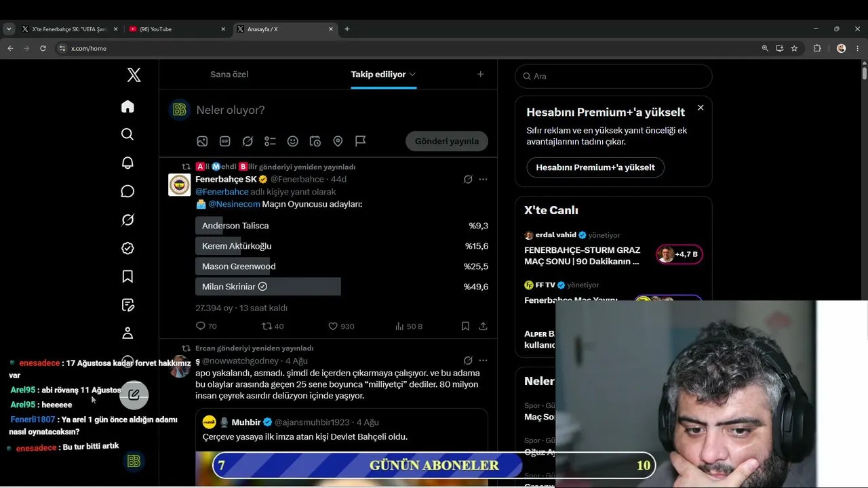Tag a location in the new post

338,141
